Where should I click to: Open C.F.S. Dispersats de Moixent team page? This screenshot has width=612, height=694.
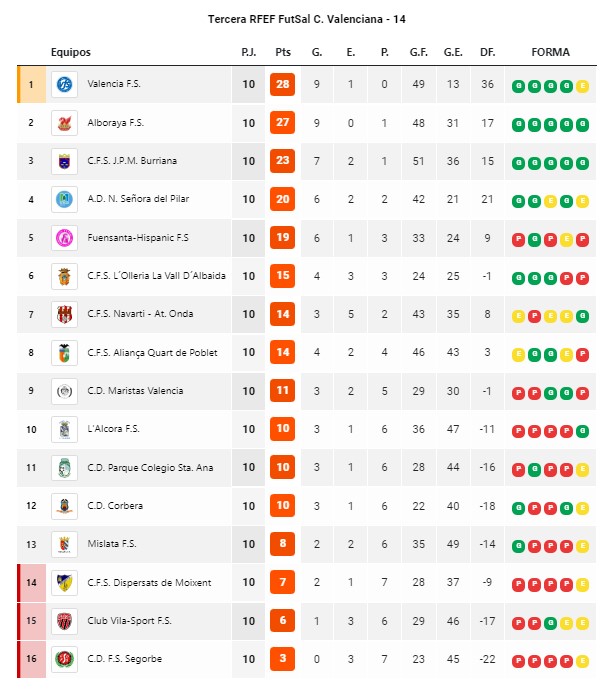click(x=149, y=582)
